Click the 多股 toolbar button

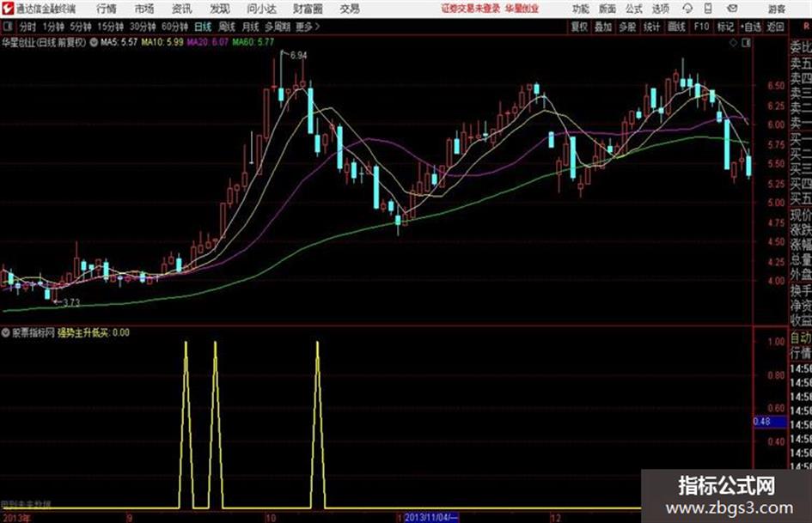tap(627, 27)
